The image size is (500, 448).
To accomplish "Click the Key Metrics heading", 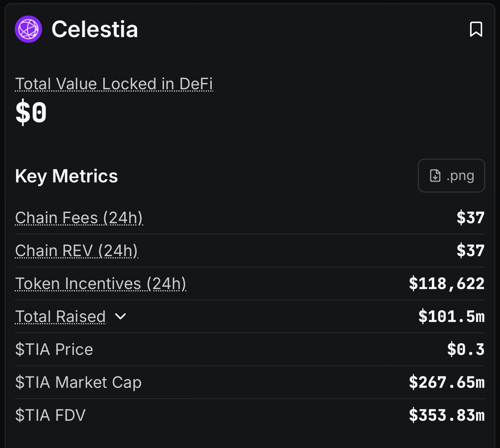I will click(67, 176).
